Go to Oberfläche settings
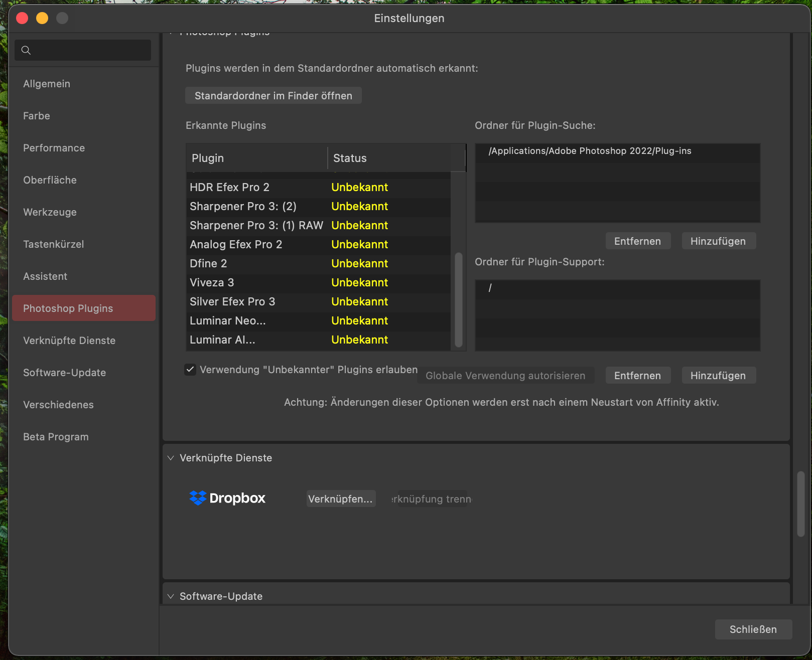The height and width of the screenshot is (660, 812). 84,180
